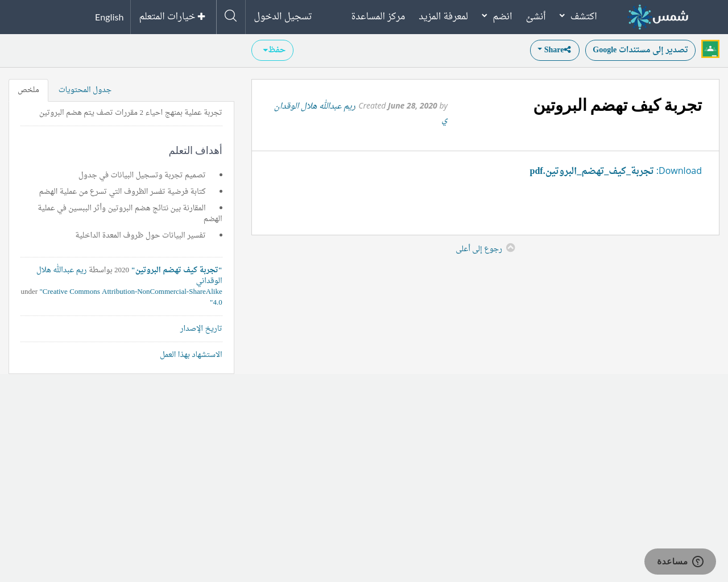Open خيارات المتعلم learner options
728x582 pixels.
click(172, 16)
